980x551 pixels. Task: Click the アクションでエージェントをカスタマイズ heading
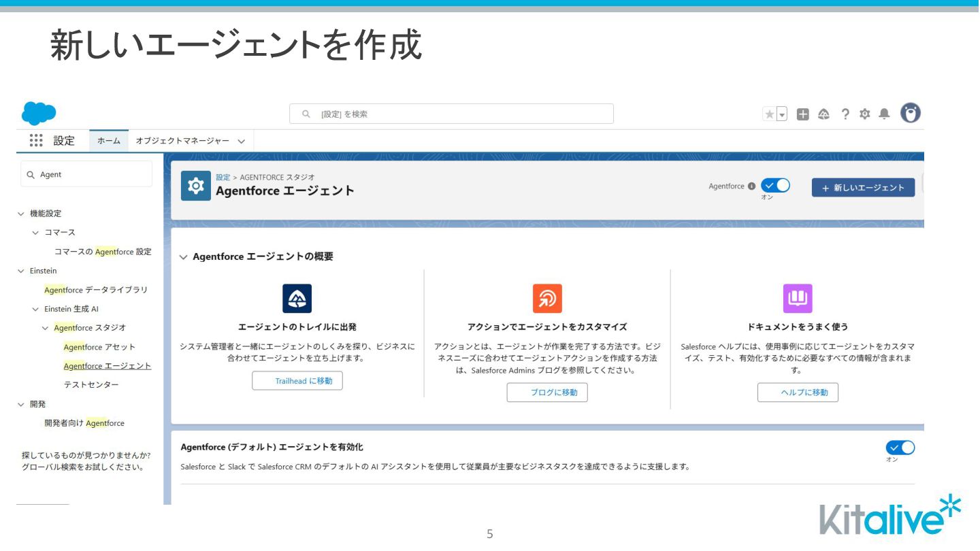pos(547,327)
